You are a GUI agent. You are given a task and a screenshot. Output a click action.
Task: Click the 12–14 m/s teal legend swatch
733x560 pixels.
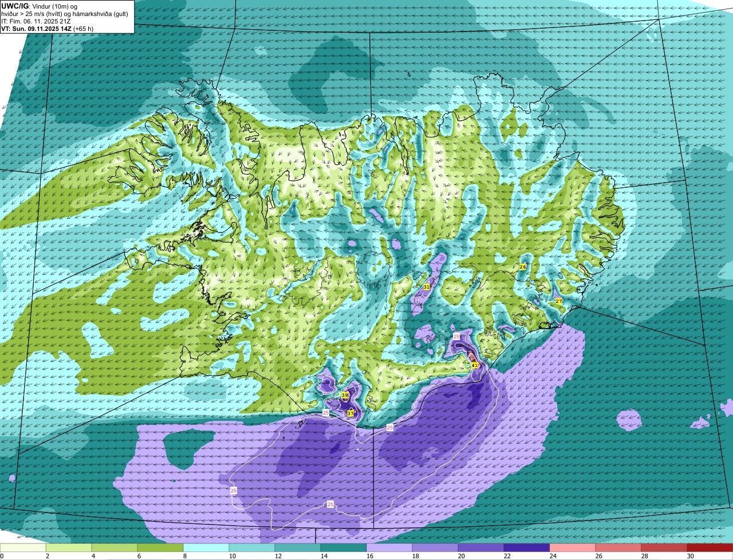(x=298, y=547)
